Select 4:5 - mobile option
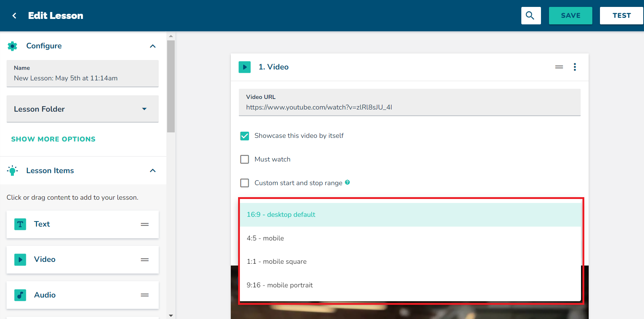Viewport: 644px width, 319px height. tap(410, 238)
